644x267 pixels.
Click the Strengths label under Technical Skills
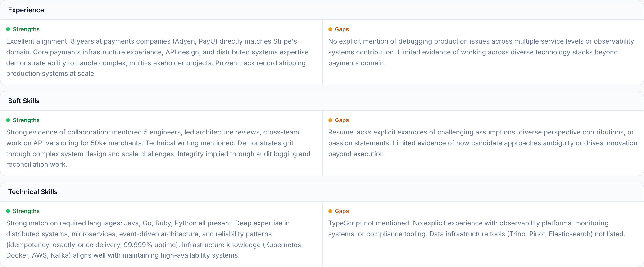click(26, 211)
